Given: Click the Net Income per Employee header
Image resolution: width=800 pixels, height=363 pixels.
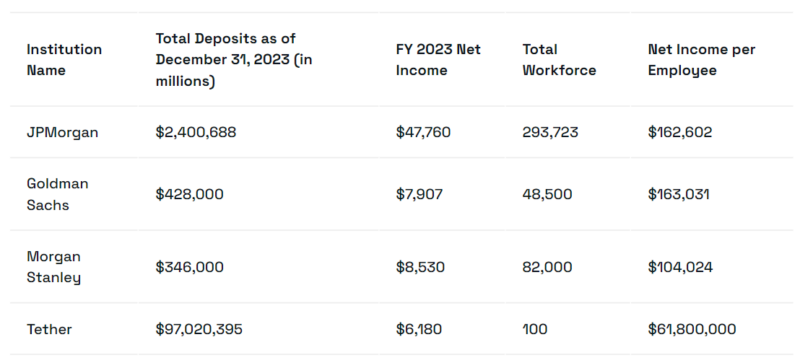Looking at the screenshot, I should coord(702,60).
